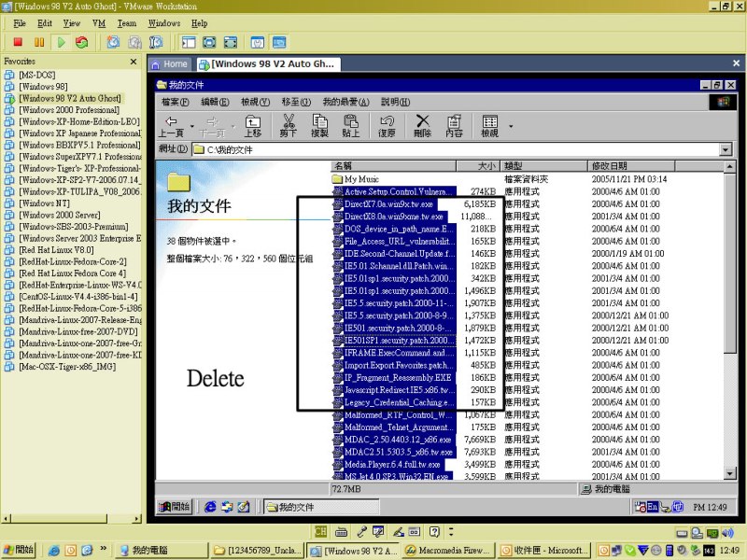Sort by the 修改日期 column header
The image size is (747, 560).
[631, 166]
